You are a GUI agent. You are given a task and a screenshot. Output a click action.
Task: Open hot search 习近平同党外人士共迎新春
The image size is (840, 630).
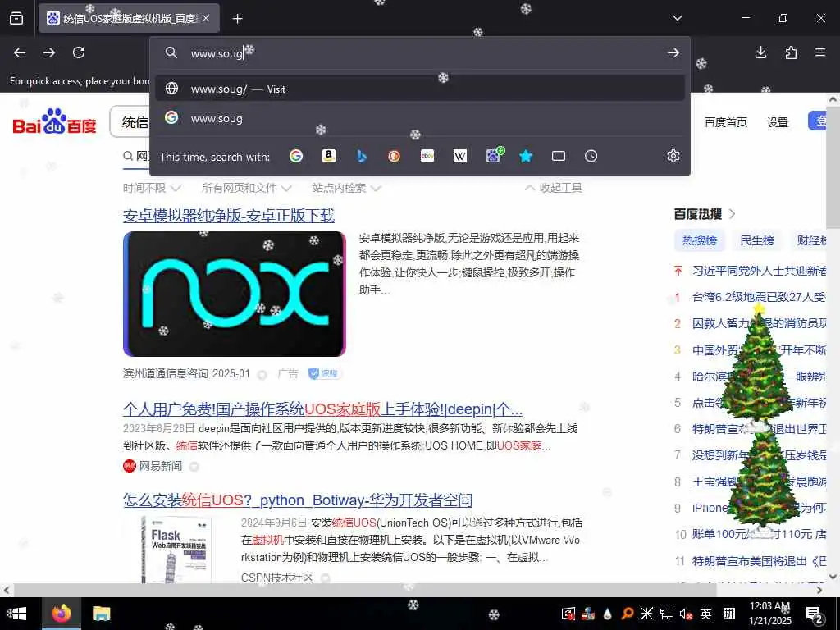click(759, 271)
